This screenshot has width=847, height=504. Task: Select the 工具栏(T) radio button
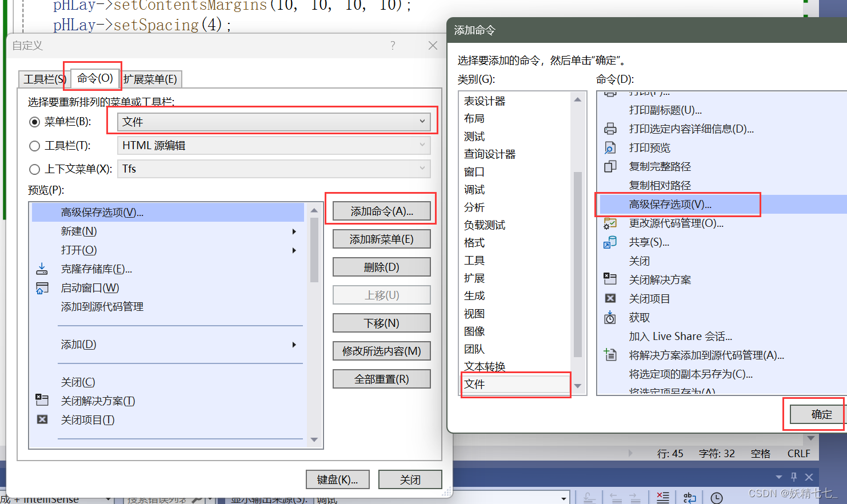35,146
